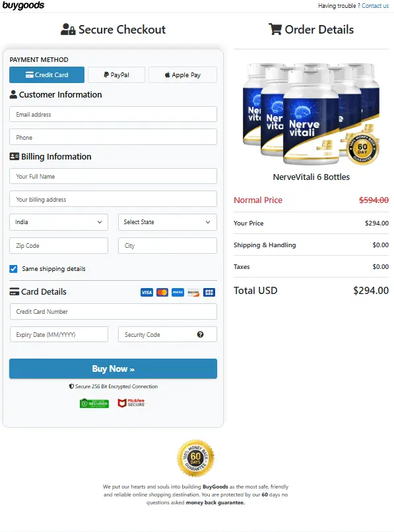Focus the Credit Card Number field
Image resolution: width=394 pixels, height=532 pixels.
[x=113, y=311]
